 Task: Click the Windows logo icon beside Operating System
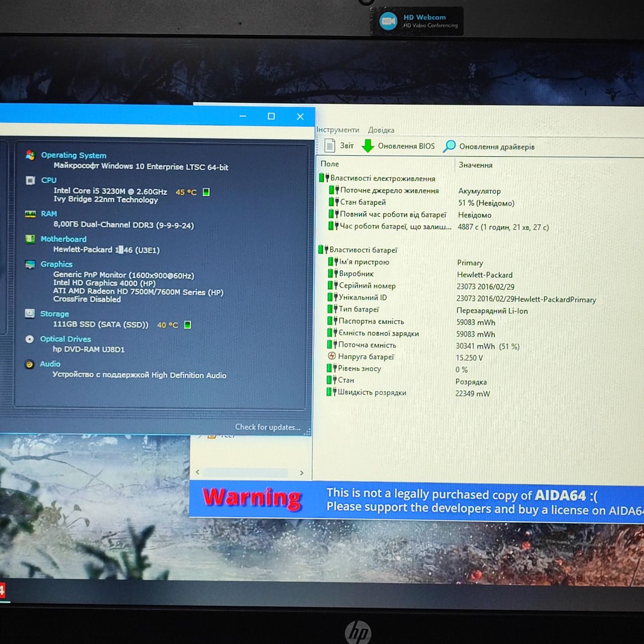pyautogui.click(x=30, y=155)
